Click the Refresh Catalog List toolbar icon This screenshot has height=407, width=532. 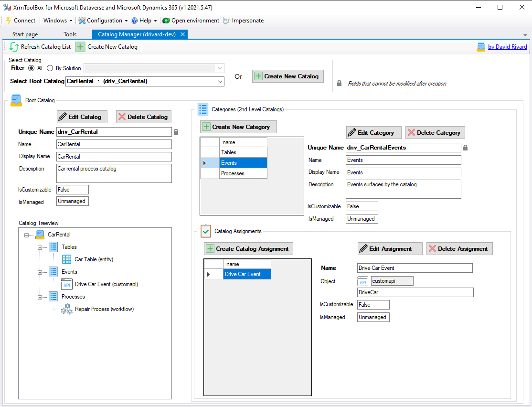14,47
